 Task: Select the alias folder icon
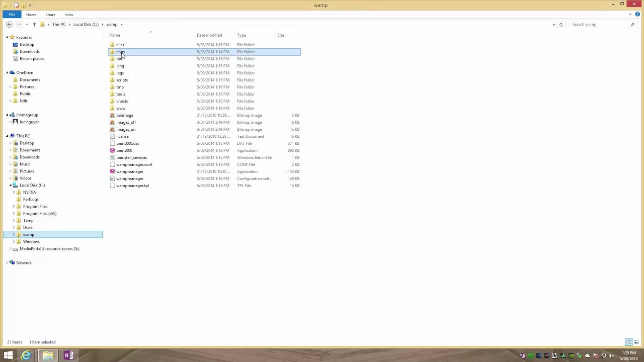[112, 45]
